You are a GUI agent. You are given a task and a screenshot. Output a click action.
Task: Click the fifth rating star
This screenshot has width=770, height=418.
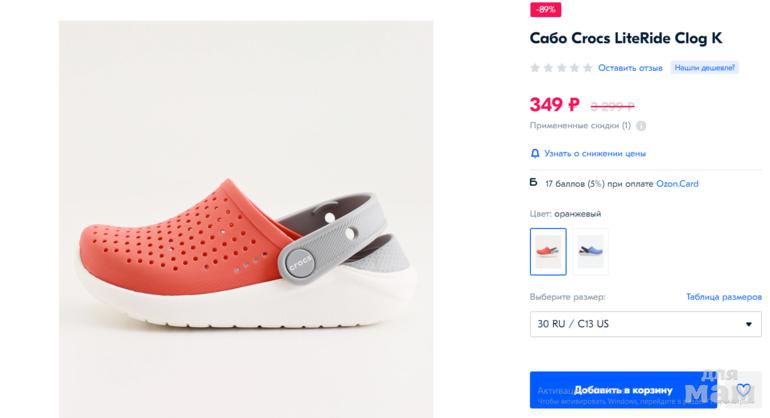[588, 68]
